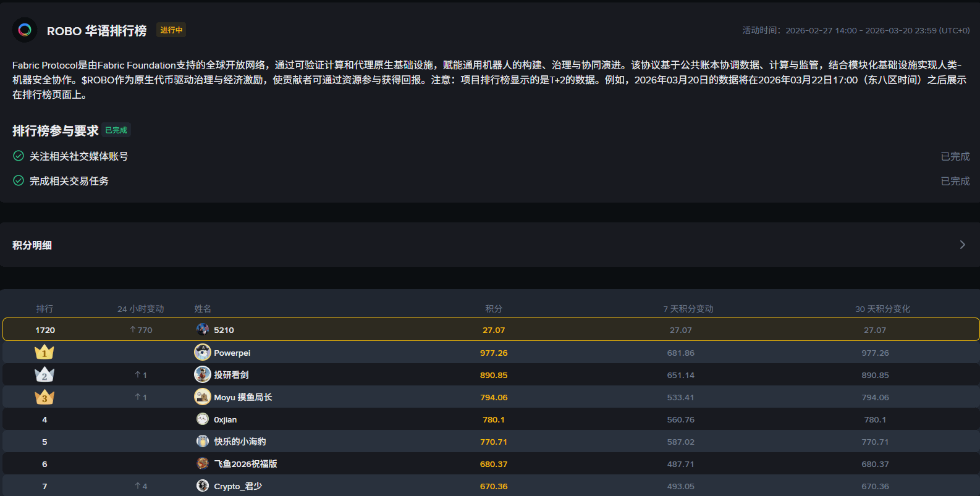Click the 794.06 orange score
The width and height of the screenshot is (980, 496).
(494, 397)
